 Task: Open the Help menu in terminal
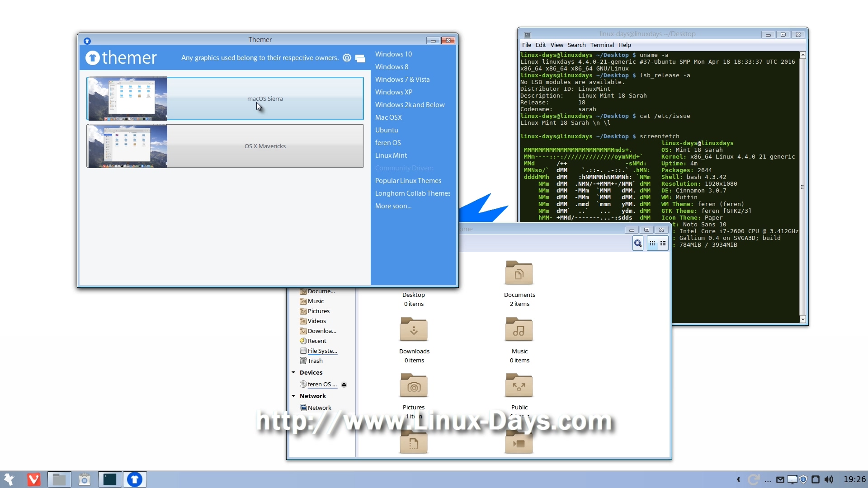point(624,45)
